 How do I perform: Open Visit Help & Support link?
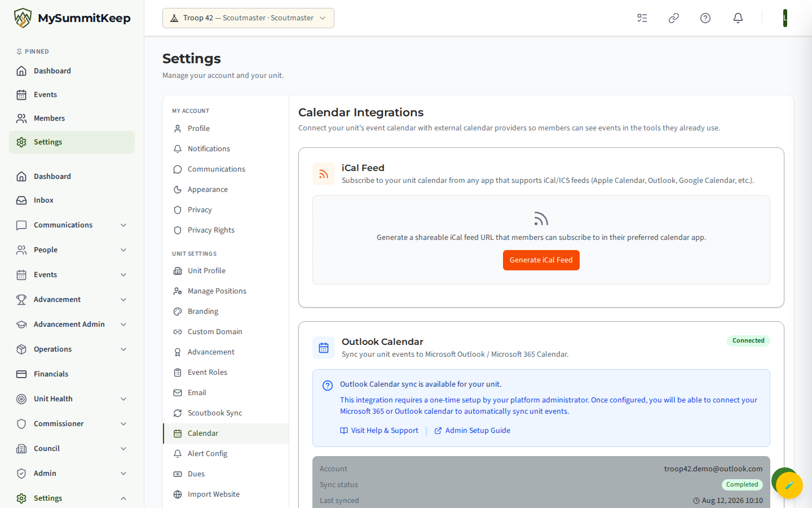tap(379, 431)
